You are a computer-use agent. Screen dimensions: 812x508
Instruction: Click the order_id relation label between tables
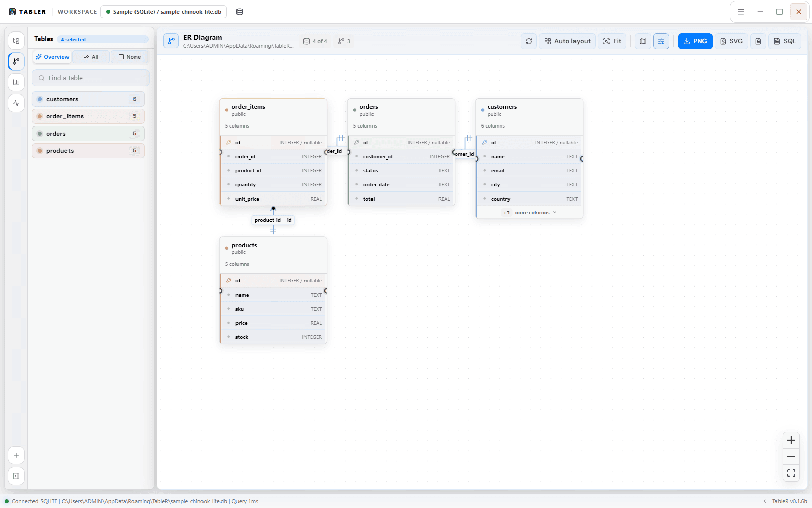pos(337,151)
